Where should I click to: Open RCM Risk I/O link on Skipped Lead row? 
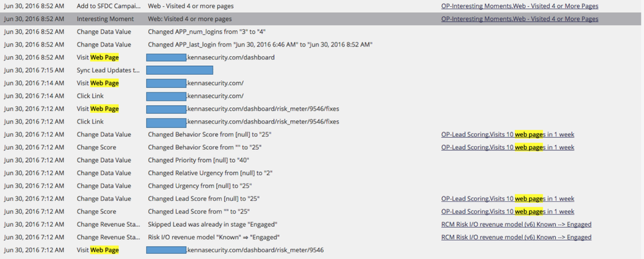pos(516,224)
